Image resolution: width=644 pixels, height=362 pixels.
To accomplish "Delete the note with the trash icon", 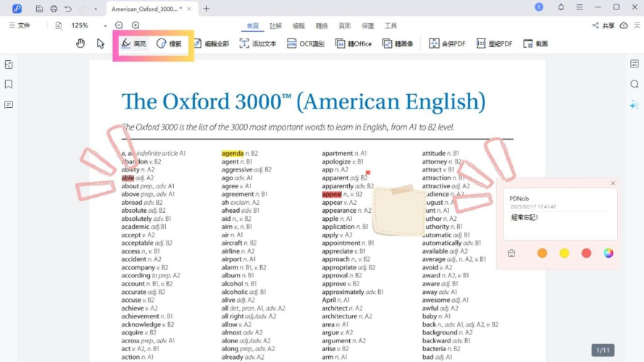I will (511, 253).
